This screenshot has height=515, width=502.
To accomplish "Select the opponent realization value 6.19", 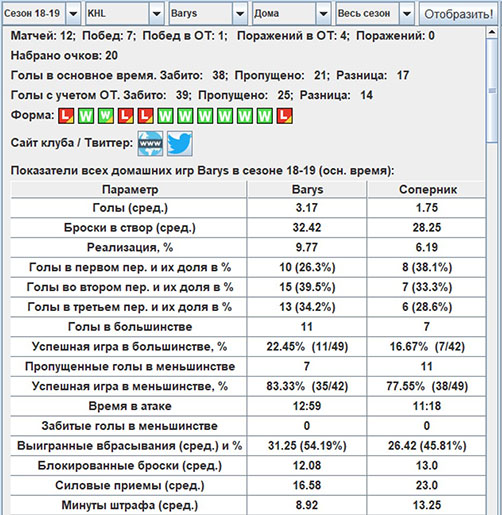I will 427,248.
